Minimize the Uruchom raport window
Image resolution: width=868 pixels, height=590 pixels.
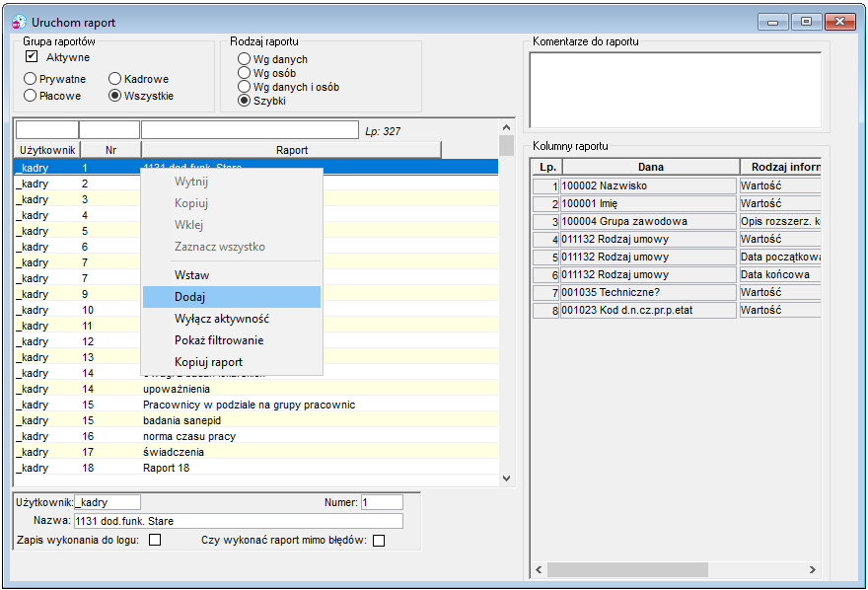tap(773, 22)
